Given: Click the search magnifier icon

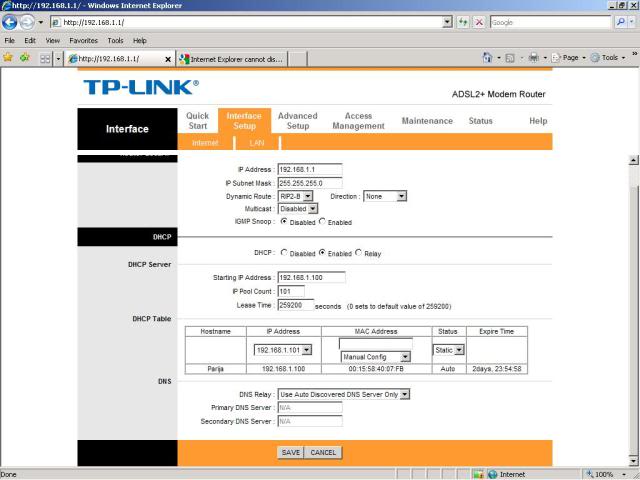Looking at the screenshot, I should 620,22.
